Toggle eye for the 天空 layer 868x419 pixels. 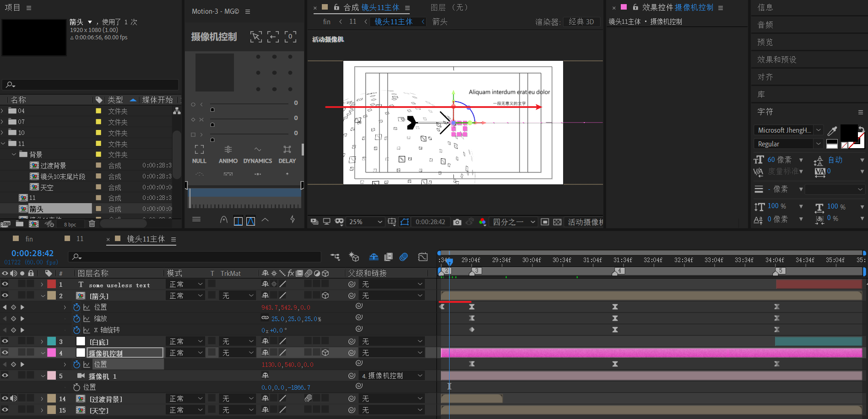tap(5, 410)
